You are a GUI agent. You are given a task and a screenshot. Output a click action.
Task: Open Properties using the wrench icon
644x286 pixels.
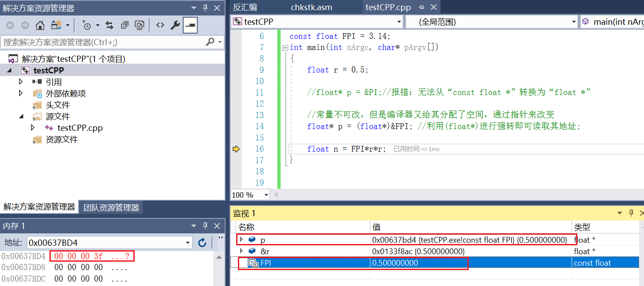coord(176,25)
